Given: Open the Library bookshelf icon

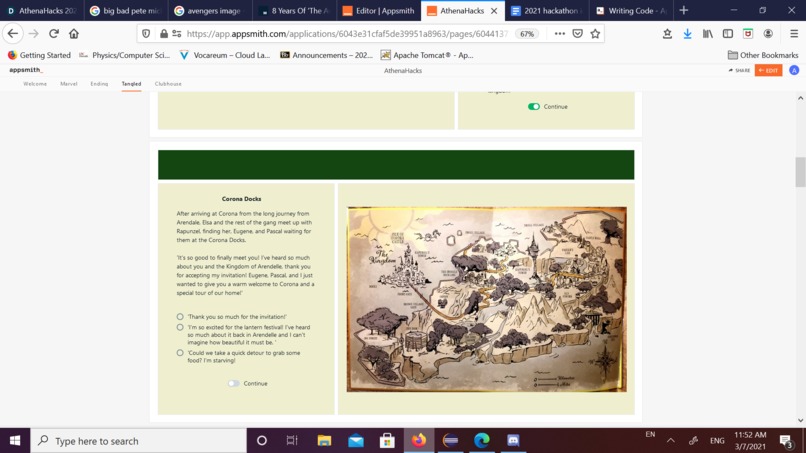Looking at the screenshot, I should (708, 34).
